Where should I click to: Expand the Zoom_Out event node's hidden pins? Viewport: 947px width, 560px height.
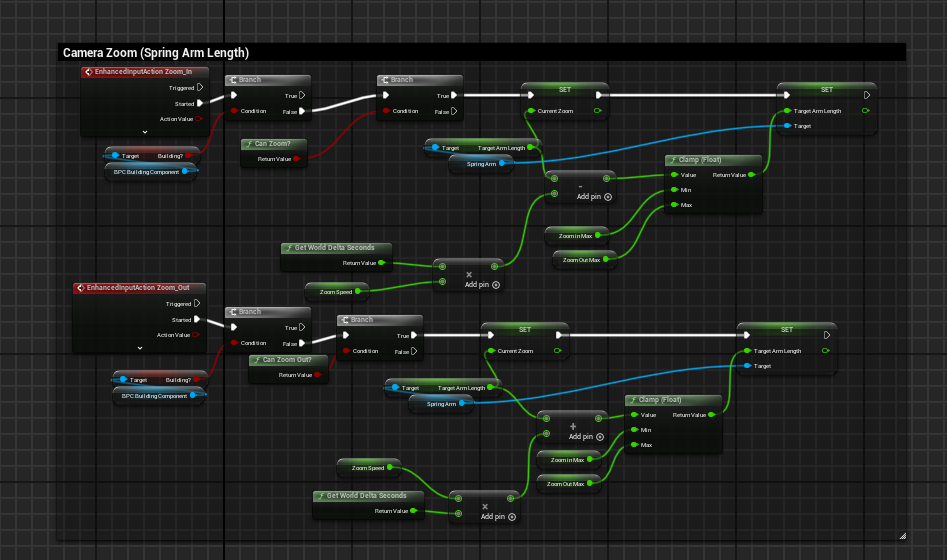140,348
